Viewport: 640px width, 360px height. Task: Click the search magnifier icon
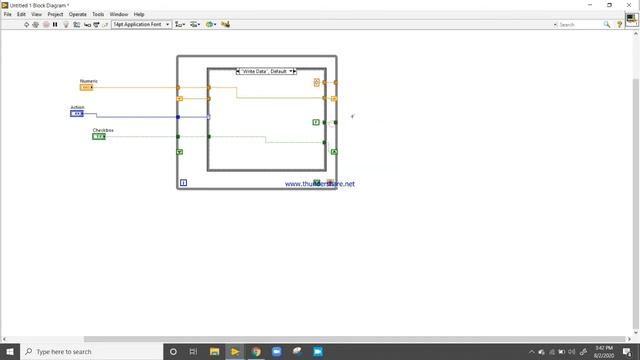[x=607, y=25]
